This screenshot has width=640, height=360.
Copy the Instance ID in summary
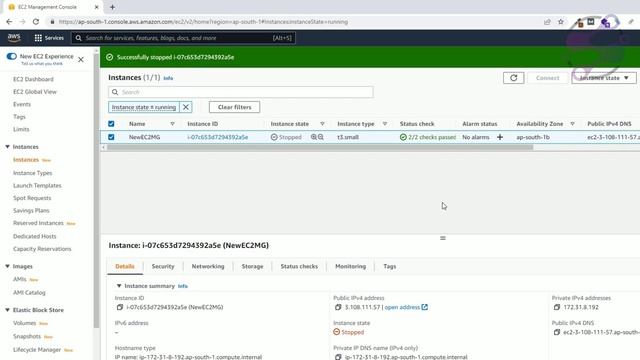coord(120,307)
